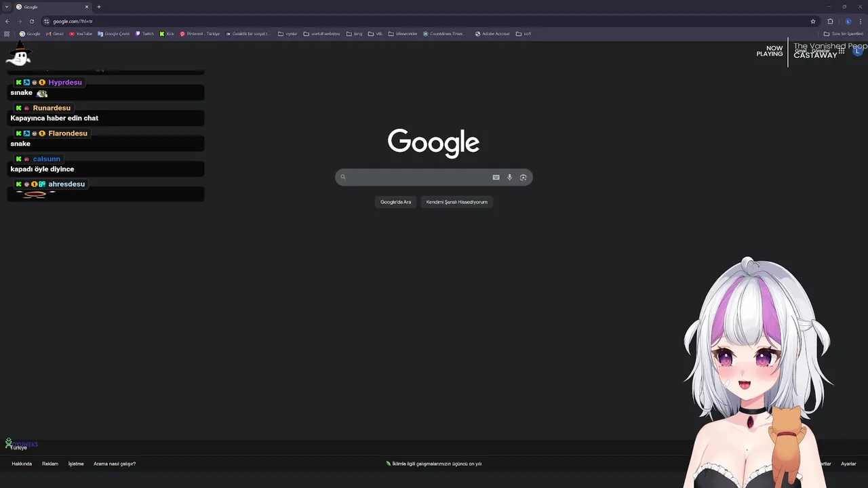Viewport: 868px width, 488px height.
Task: Open the İşletme footer link
Action: tap(76, 464)
